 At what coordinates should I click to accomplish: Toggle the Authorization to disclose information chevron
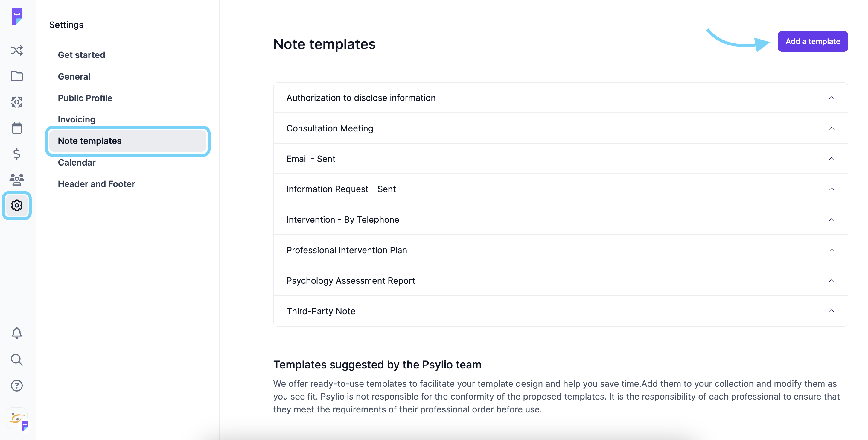pos(831,98)
